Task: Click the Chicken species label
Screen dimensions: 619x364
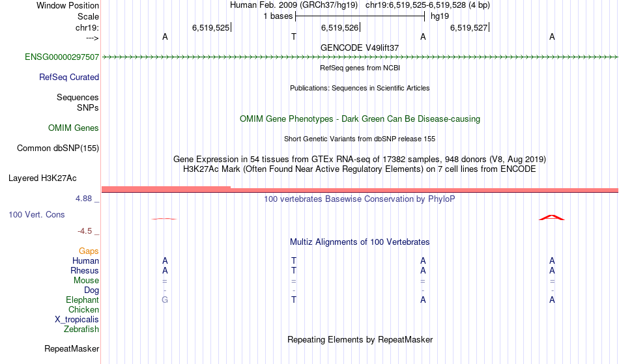Action: [83, 310]
